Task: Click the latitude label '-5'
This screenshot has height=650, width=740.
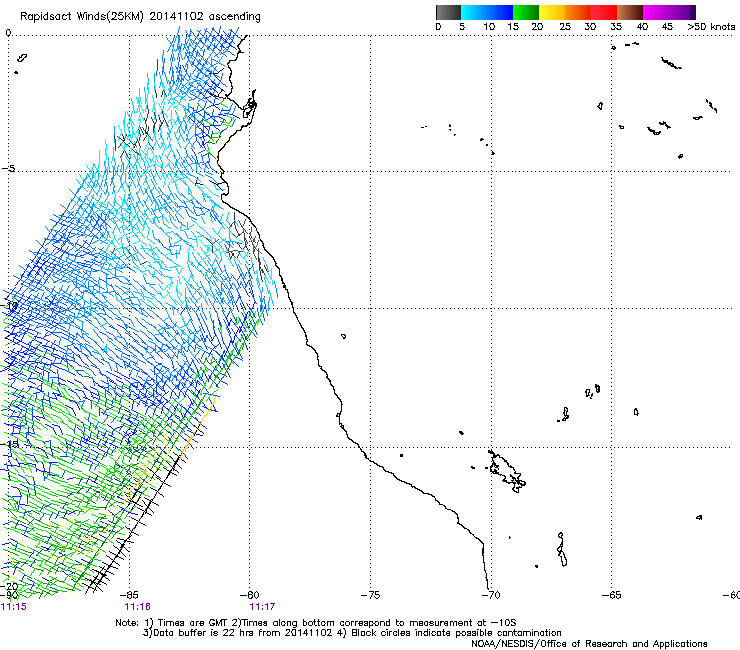Action: click(x=9, y=169)
